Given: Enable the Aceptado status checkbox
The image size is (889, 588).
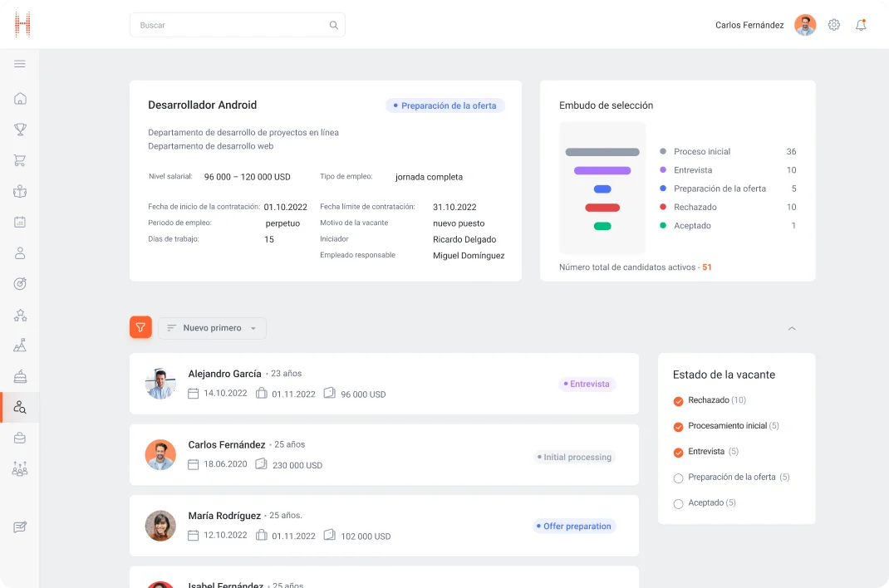Looking at the screenshot, I should coord(678,503).
